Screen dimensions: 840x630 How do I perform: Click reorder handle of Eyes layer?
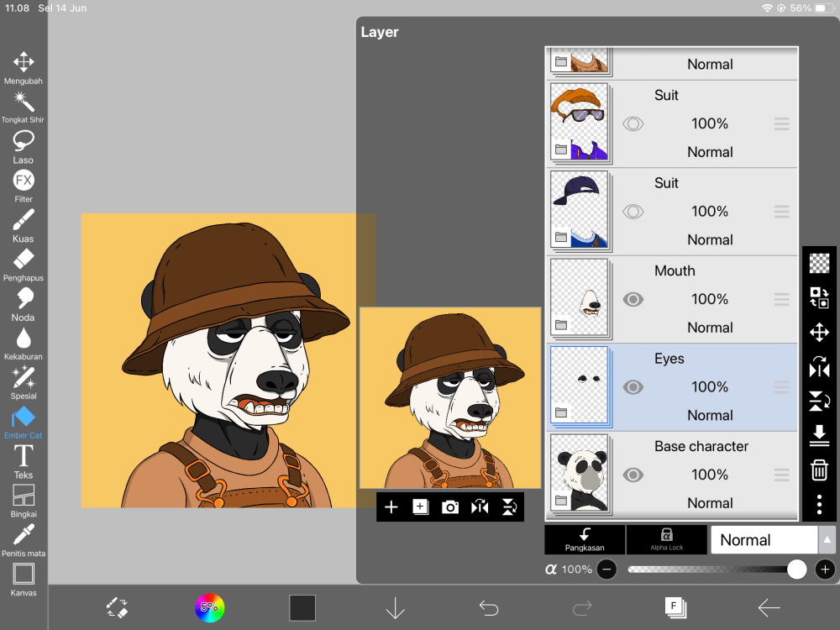781,387
